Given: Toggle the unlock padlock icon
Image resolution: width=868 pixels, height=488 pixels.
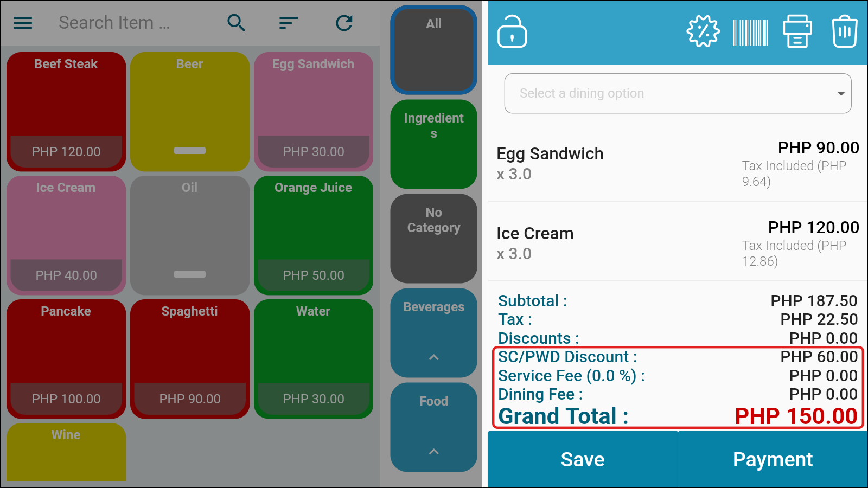Looking at the screenshot, I should (x=512, y=31).
